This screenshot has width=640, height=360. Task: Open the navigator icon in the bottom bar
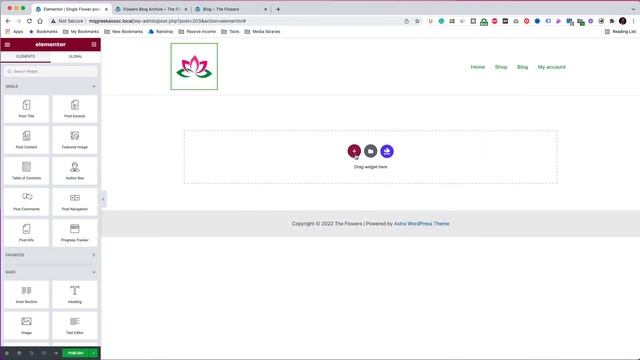pyautogui.click(x=19, y=353)
